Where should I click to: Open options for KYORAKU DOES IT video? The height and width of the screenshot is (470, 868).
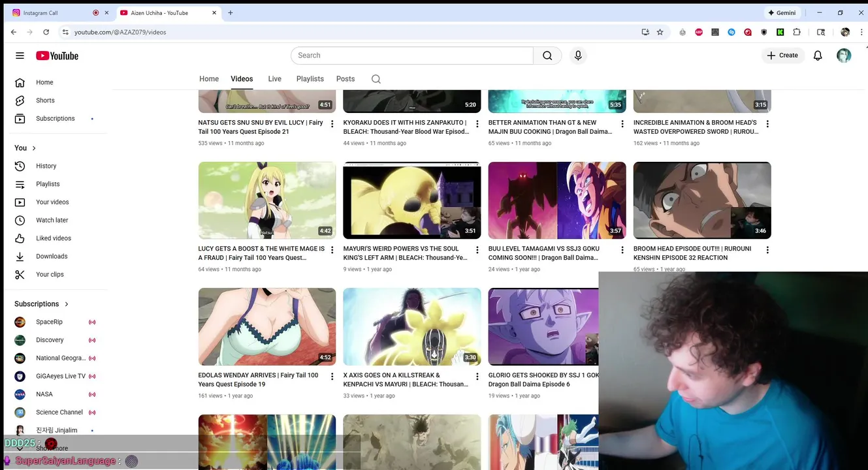(x=477, y=124)
